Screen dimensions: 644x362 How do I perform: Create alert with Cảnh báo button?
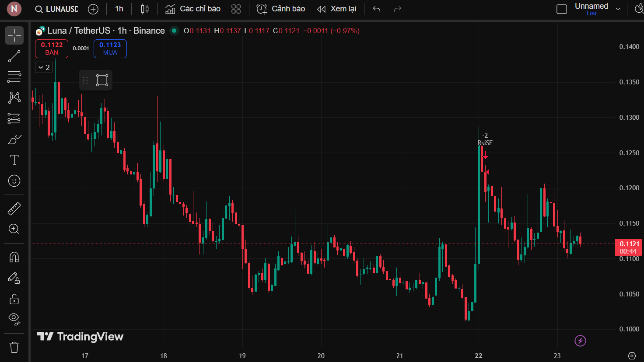(x=280, y=9)
